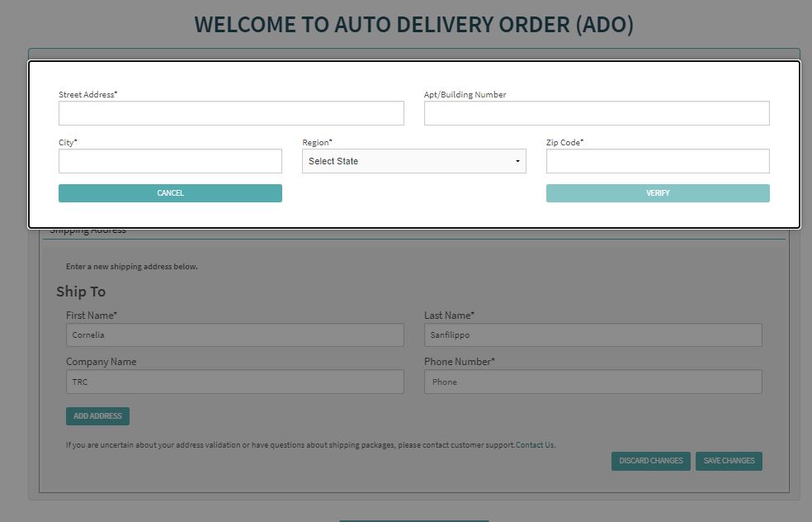The width and height of the screenshot is (812, 522).
Task: Focus the City text field
Action: [x=170, y=161]
